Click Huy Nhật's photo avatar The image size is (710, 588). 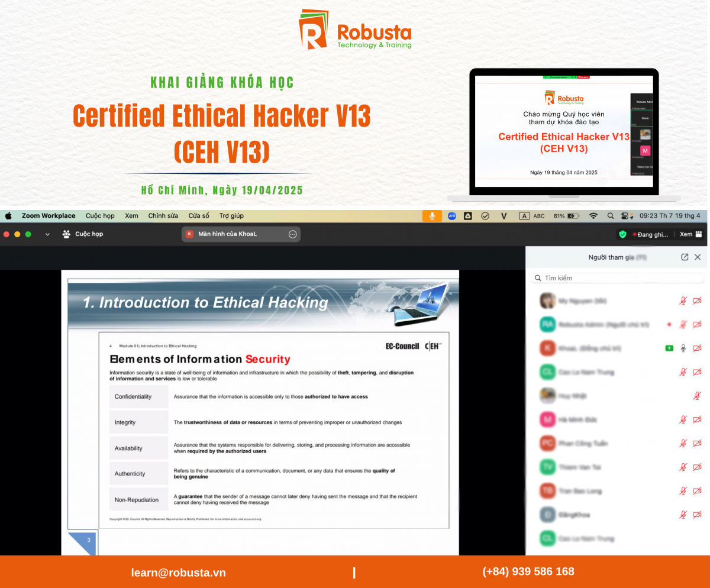547,396
